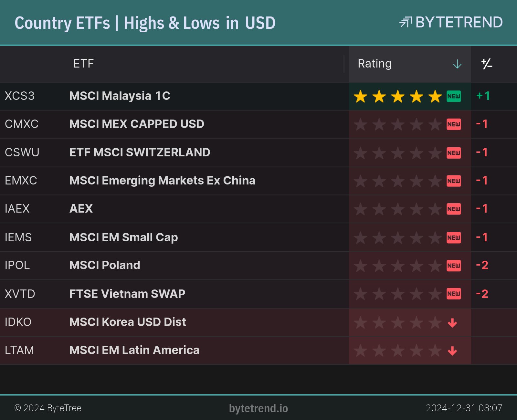Select the MSCI Malaysia 1C row name
Screen dimensions: 517x420
(120, 96)
